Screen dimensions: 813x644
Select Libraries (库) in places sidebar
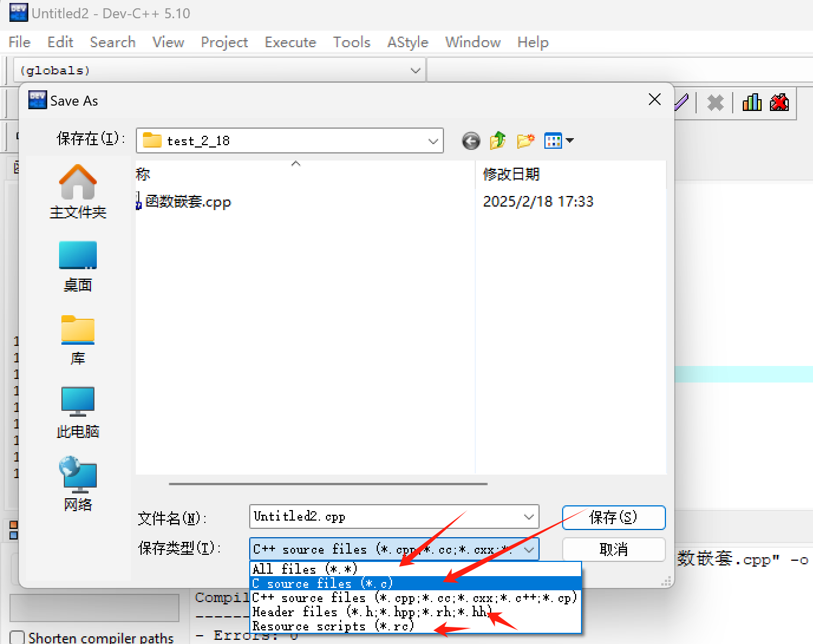[78, 340]
